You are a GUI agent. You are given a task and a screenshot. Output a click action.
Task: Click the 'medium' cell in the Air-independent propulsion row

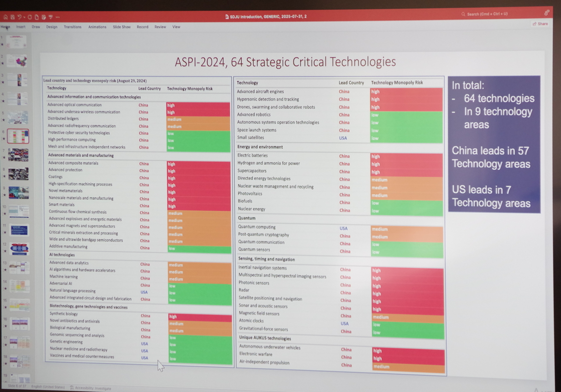[408, 367]
